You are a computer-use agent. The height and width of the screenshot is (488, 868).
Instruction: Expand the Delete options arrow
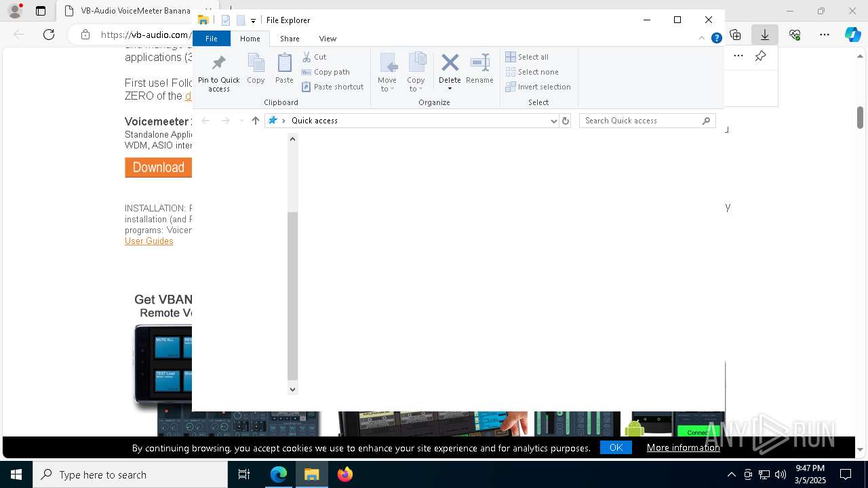450,89
